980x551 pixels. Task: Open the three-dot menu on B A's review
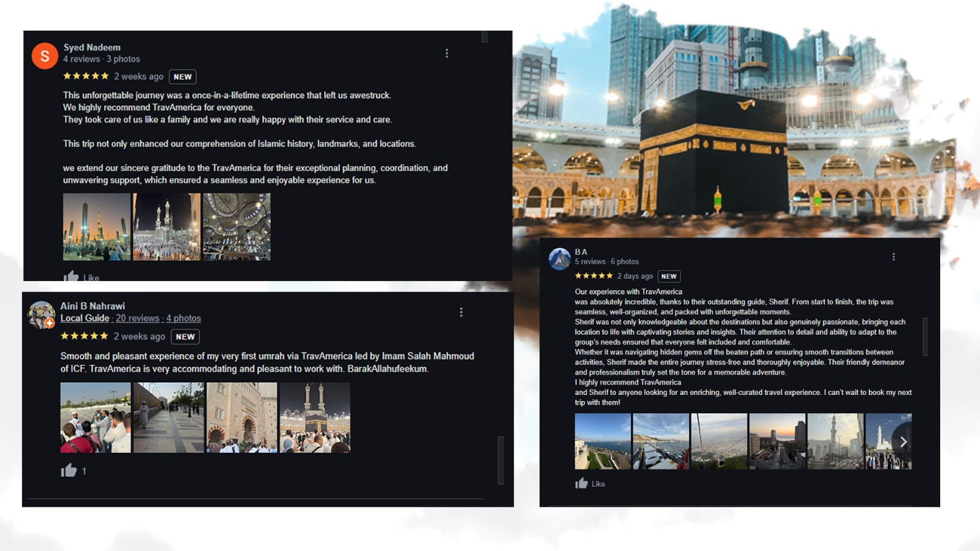[x=894, y=257]
